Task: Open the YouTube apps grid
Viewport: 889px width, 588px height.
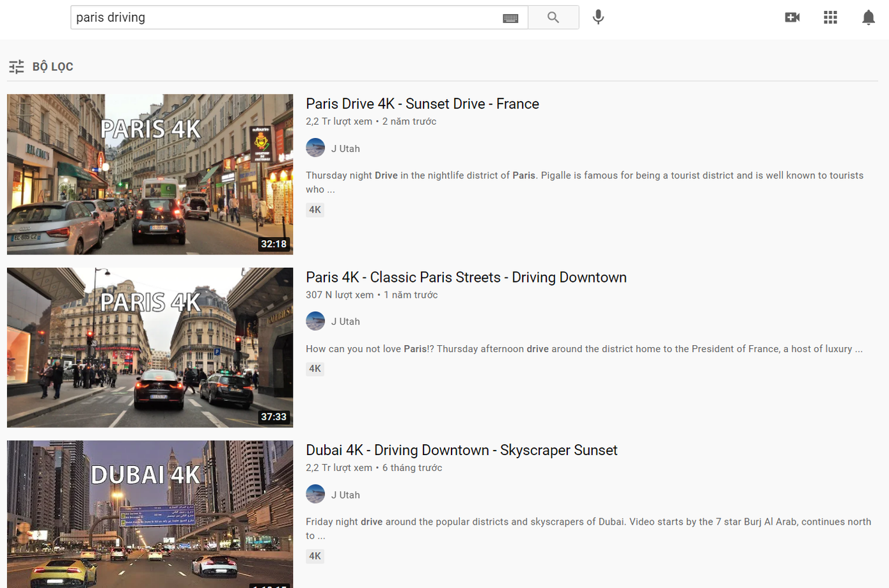Action: pos(830,17)
